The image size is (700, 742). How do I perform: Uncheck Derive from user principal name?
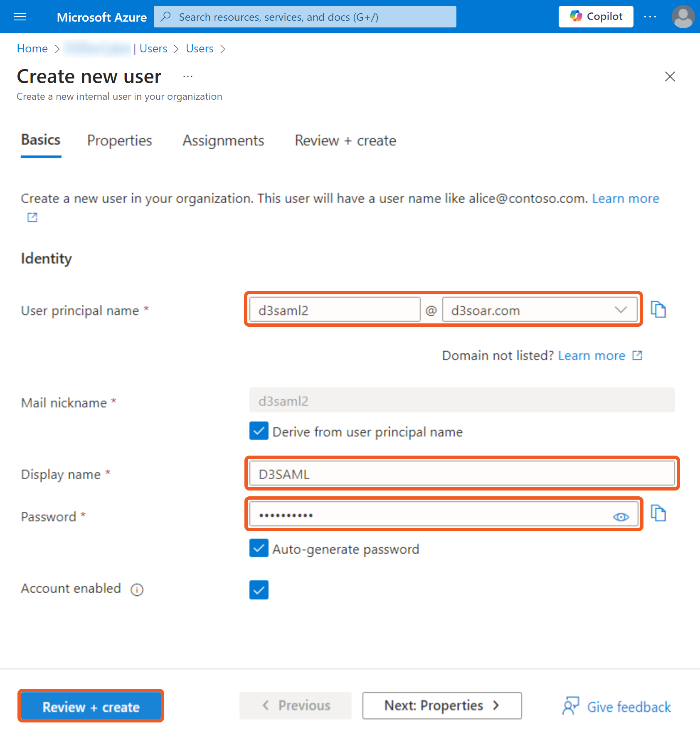(x=259, y=431)
